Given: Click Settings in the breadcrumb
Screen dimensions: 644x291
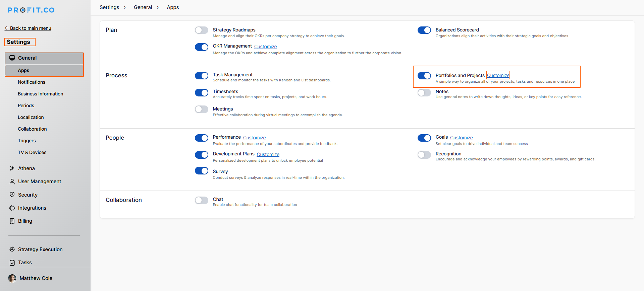Looking at the screenshot, I should coord(109,7).
